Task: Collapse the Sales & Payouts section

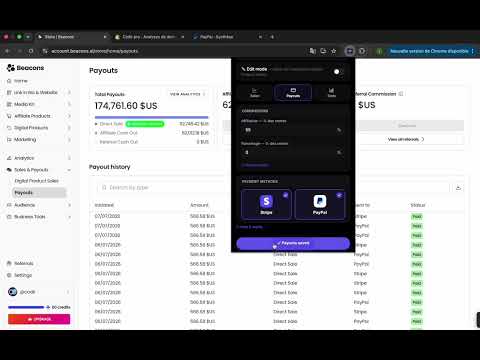Action: (x=69, y=170)
